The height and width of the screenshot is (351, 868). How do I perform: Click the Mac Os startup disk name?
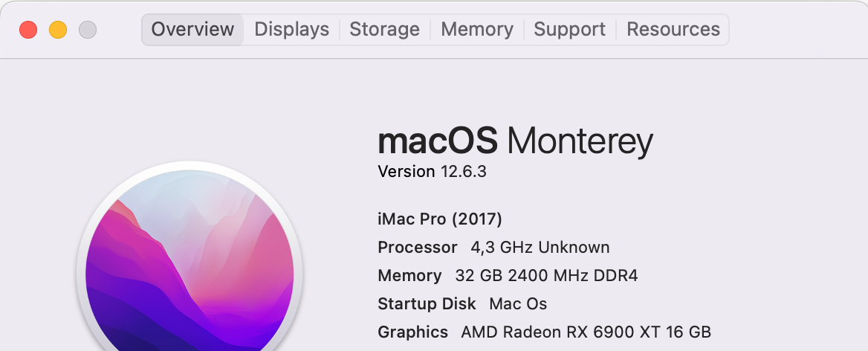(x=518, y=304)
